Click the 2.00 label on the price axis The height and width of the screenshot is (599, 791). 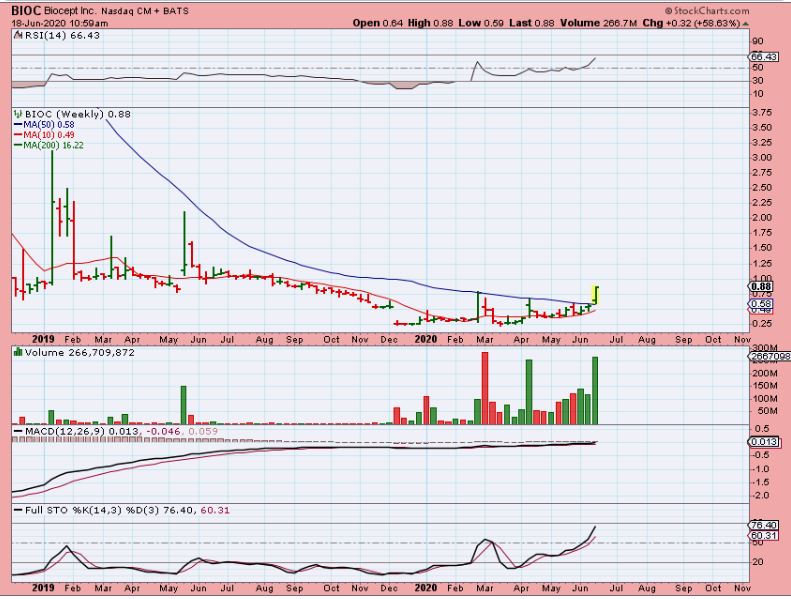pyautogui.click(x=762, y=217)
